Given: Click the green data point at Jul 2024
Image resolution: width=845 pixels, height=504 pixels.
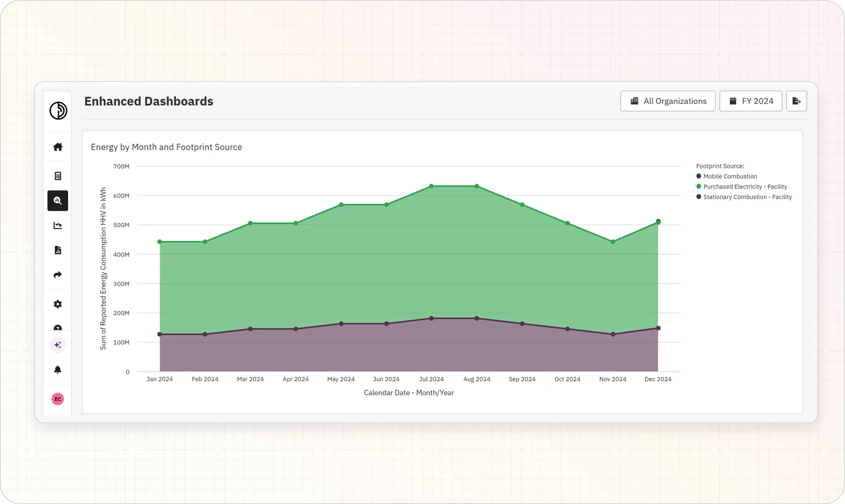Looking at the screenshot, I should (431, 186).
